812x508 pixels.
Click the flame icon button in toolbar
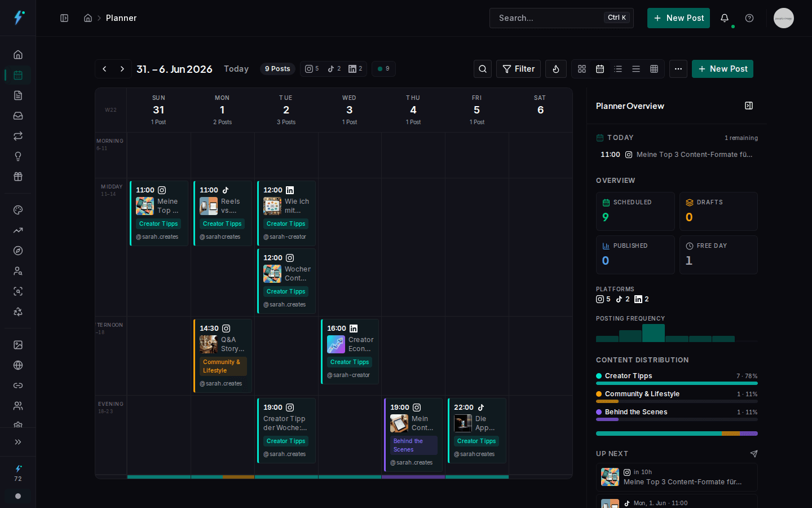[556, 69]
